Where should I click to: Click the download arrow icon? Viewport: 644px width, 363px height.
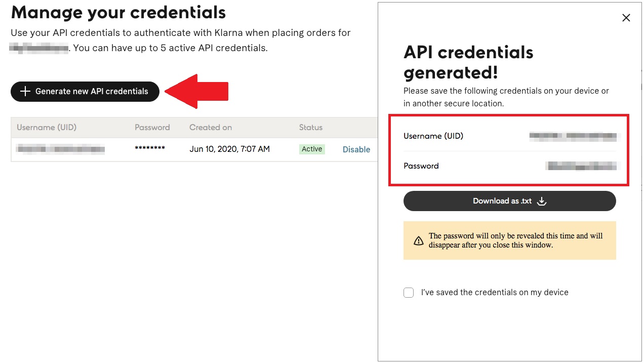pyautogui.click(x=541, y=201)
